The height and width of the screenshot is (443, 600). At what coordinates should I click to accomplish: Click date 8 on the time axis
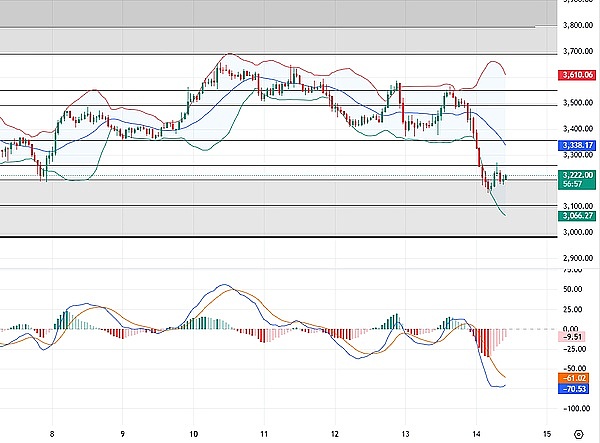[51, 434]
